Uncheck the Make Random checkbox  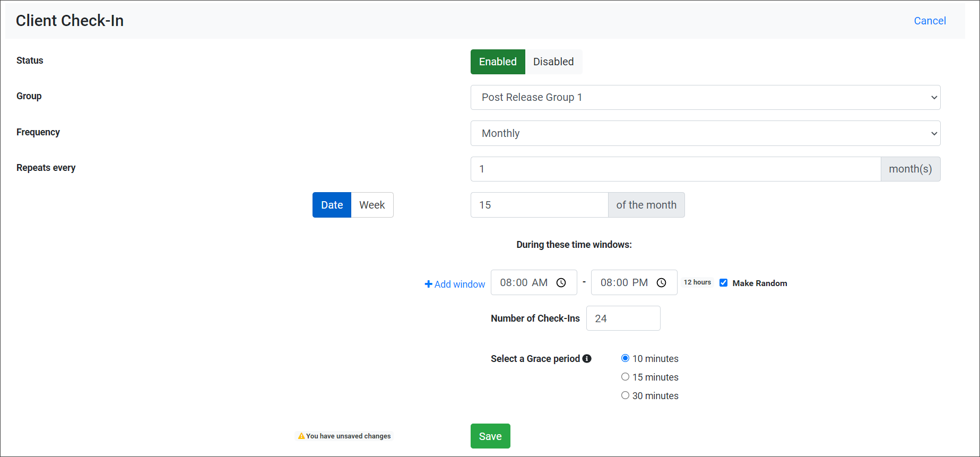tap(723, 283)
